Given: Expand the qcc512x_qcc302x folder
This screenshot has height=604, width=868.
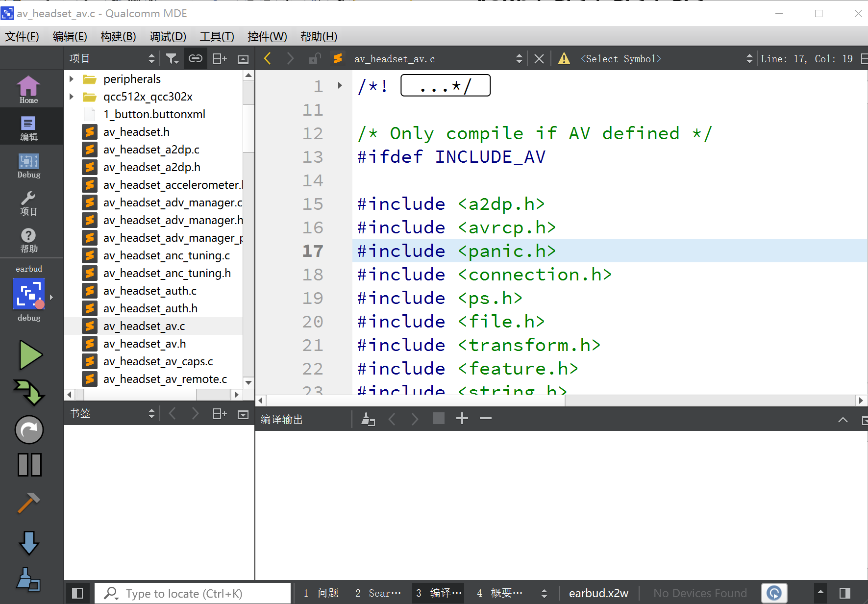Looking at the screenshot, I should click(x=72, y=97).
